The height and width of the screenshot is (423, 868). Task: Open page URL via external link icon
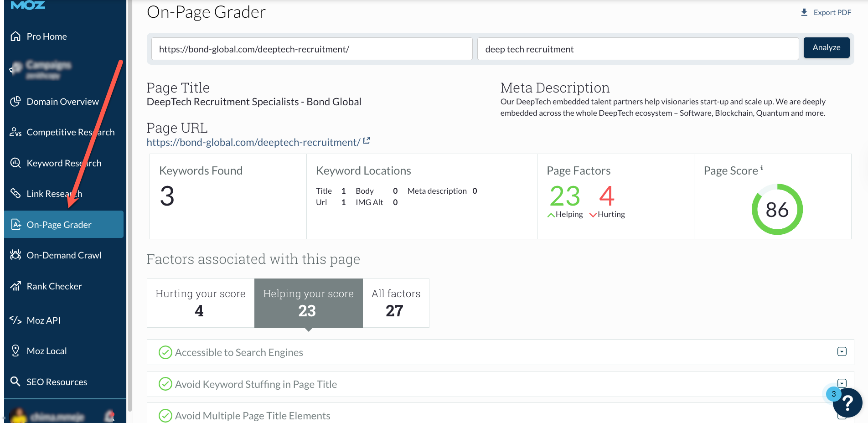tap(367, 141)
